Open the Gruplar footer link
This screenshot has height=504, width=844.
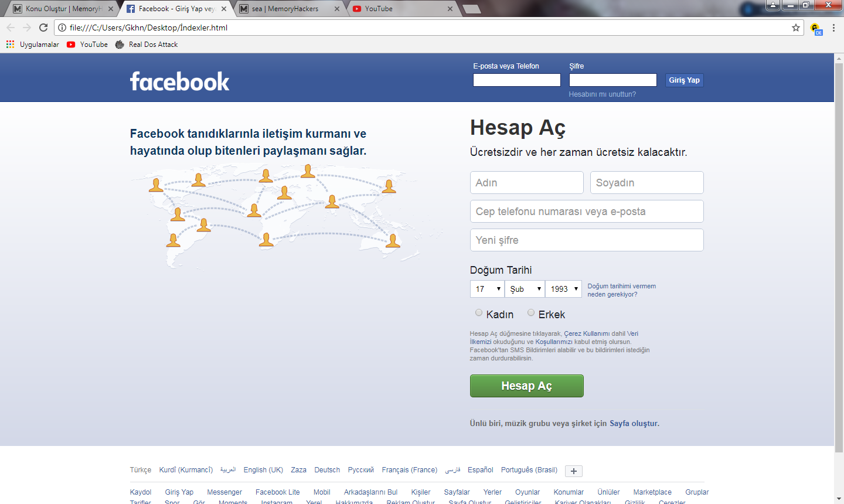click(x=697, y=492)
